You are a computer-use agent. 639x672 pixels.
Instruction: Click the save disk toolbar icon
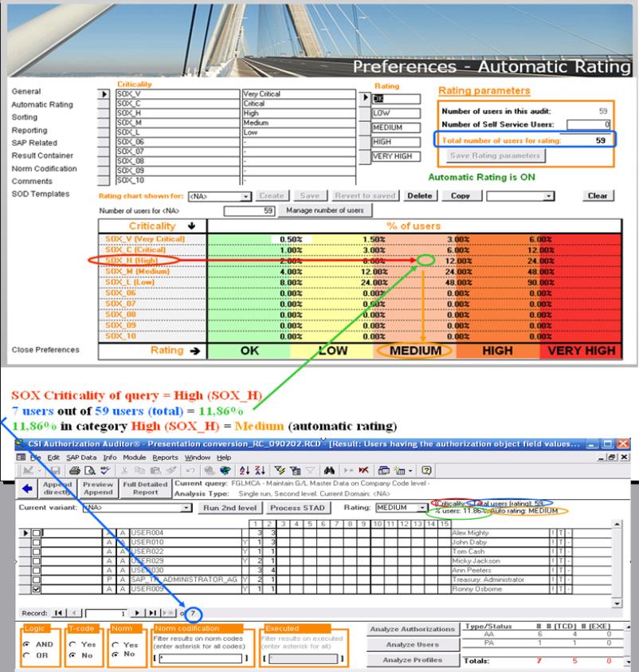55,470
